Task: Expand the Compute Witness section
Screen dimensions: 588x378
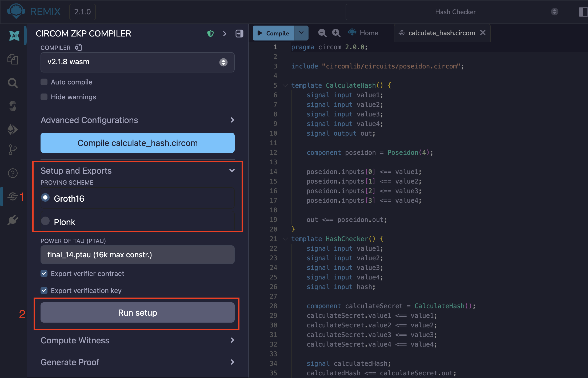Action: [138, 340]
